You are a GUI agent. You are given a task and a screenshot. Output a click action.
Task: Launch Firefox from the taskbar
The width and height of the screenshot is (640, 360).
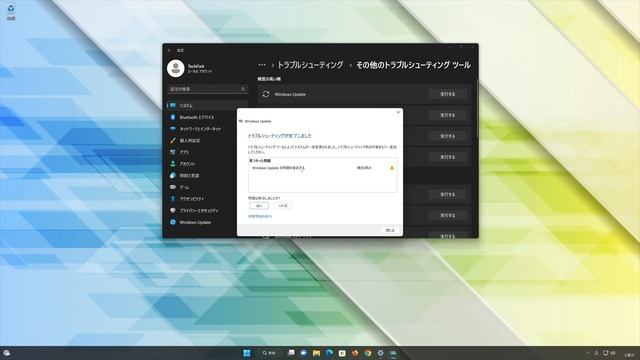(355, 353)
